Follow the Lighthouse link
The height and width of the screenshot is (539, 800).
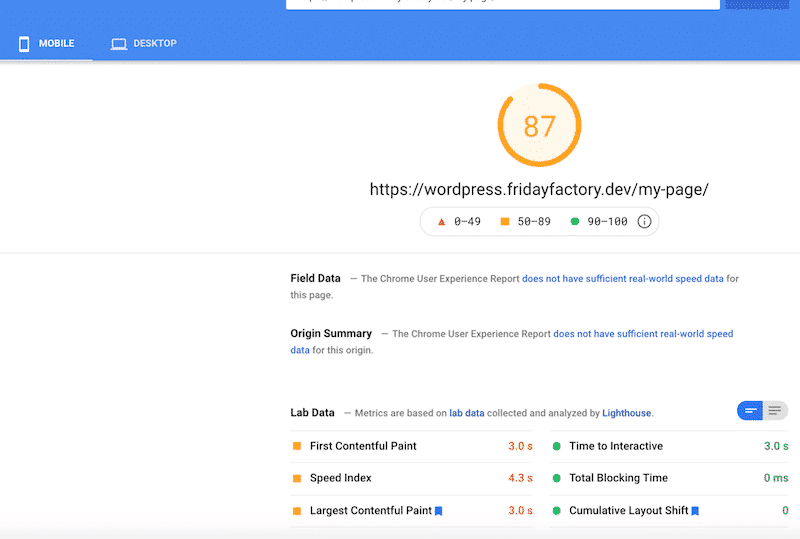click(627, 413)
